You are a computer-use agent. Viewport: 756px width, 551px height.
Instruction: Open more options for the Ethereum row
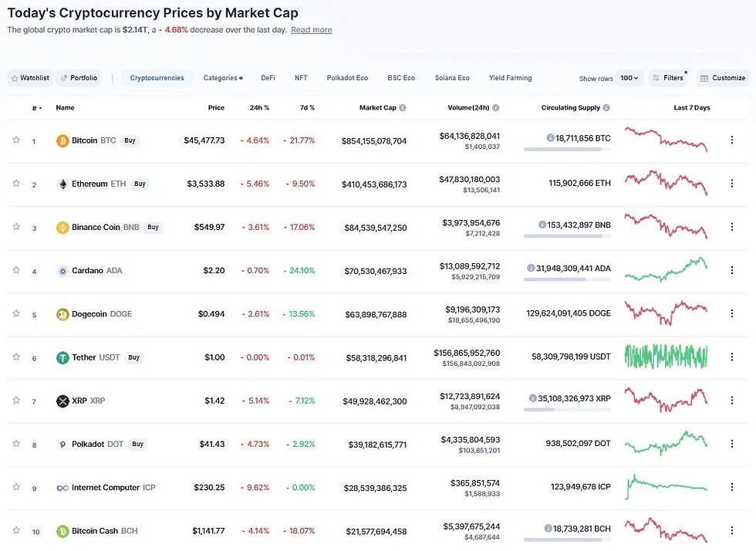click(x=732, y=184)
